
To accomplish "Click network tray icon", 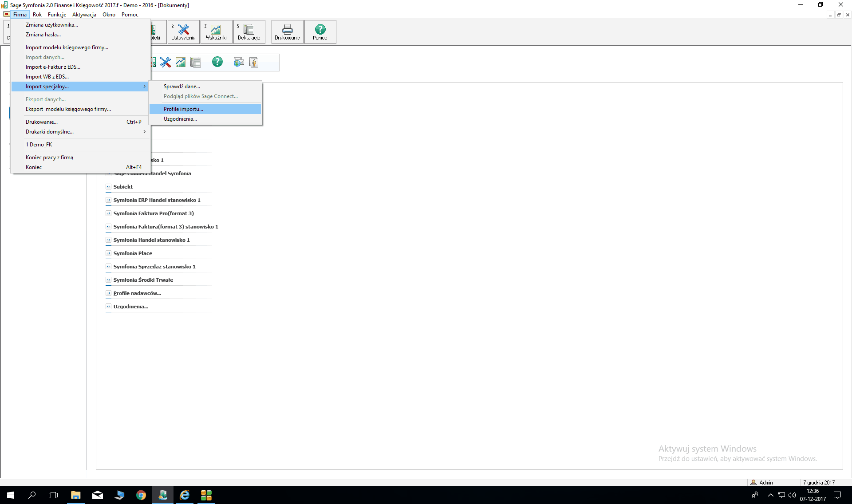I will click(781, 495).
